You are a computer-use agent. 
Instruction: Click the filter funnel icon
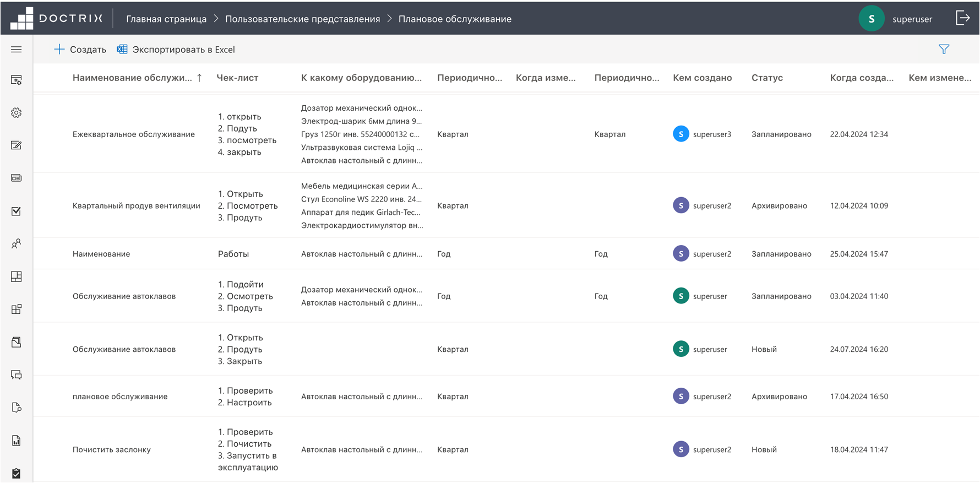(944, 50)
